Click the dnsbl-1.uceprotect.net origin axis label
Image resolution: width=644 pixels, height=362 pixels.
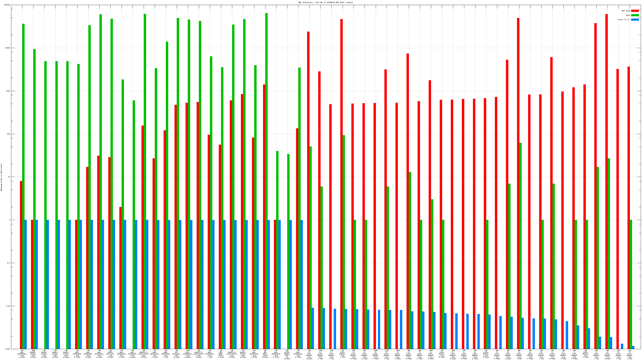coord(232,354)
